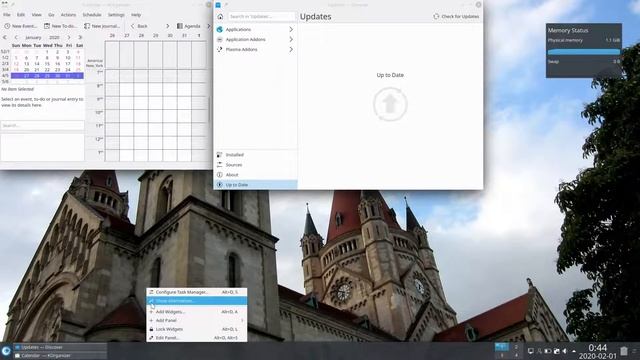The image size is (640, 360).
Task: Click battery tray icon
Action: [548, 351]
